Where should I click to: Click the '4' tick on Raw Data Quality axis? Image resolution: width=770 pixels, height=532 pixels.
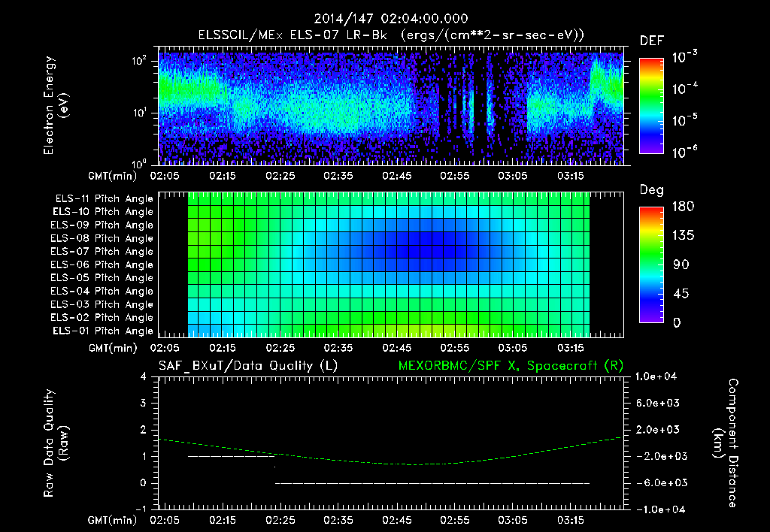144,376
